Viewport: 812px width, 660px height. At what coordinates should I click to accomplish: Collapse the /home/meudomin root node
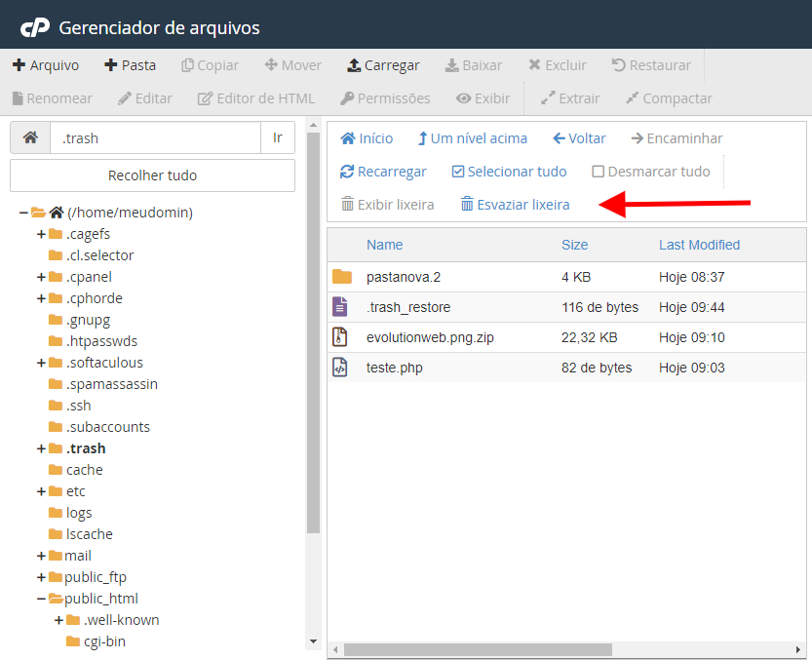click(x=23, y=213)
